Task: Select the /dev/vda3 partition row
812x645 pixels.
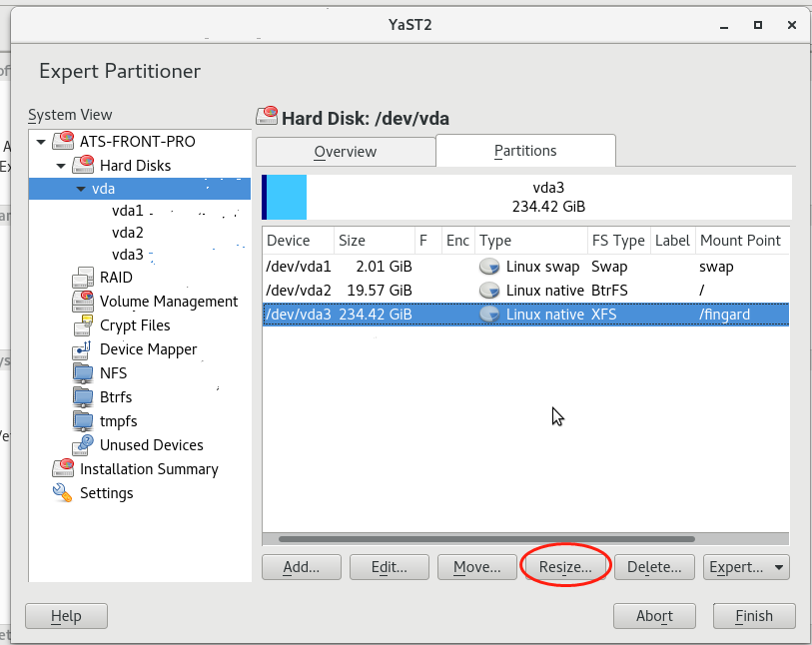Action: [525, 315]
